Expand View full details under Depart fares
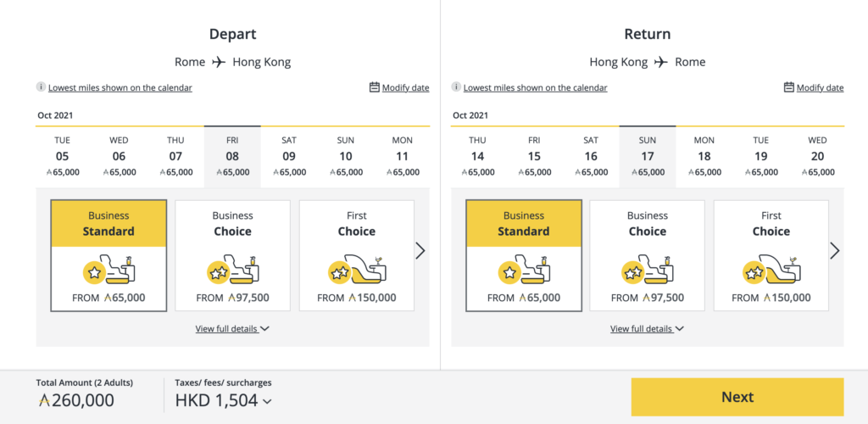 click(232, 329)
